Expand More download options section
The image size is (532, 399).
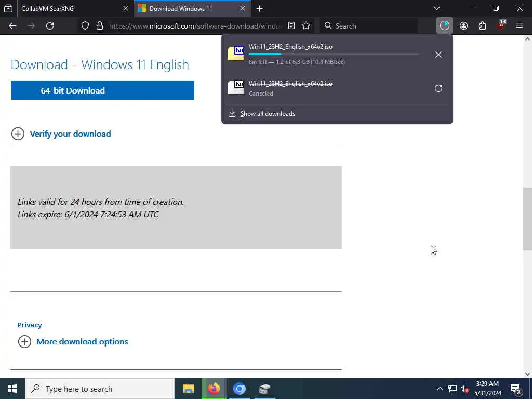[x=73, y=342]
